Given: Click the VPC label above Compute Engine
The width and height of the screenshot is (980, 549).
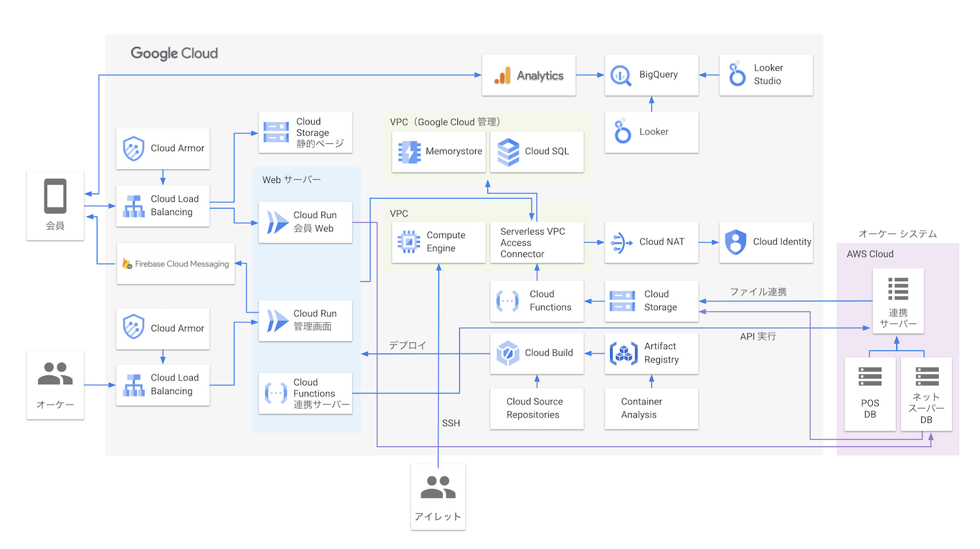Looking at the screenshot, I should (x=399, y=214).
